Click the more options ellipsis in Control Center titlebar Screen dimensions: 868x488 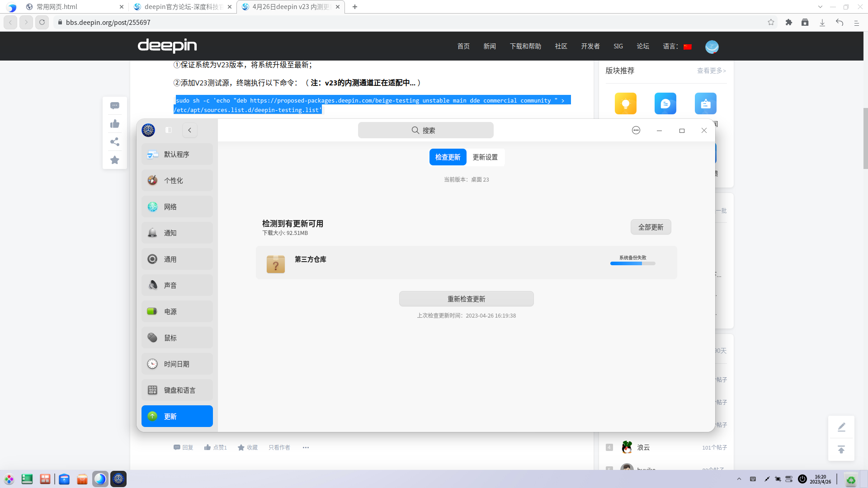point(636,130)
